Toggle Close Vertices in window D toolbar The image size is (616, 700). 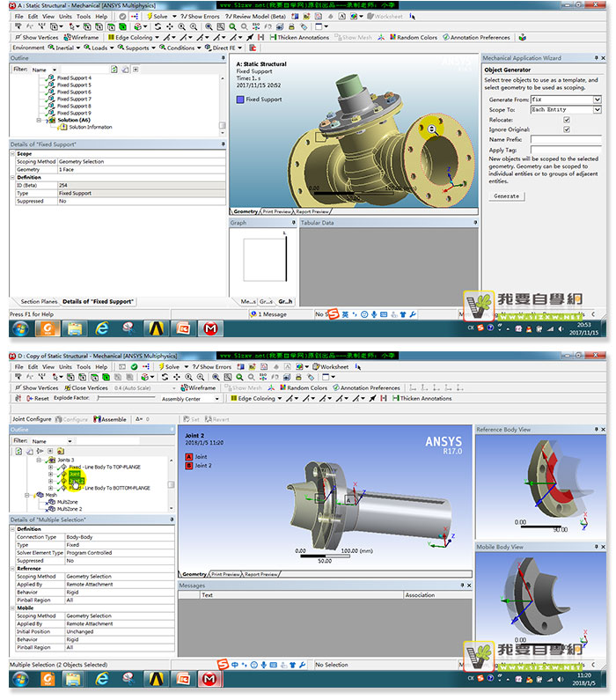(86, 388)
